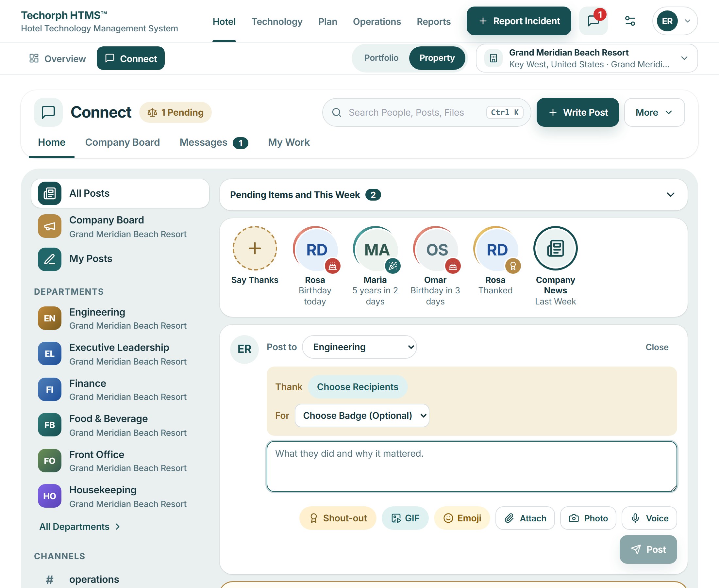Close the post composer
Viewport: 719px width, 588px height.
pyautogui.click(x=657, y=347)
